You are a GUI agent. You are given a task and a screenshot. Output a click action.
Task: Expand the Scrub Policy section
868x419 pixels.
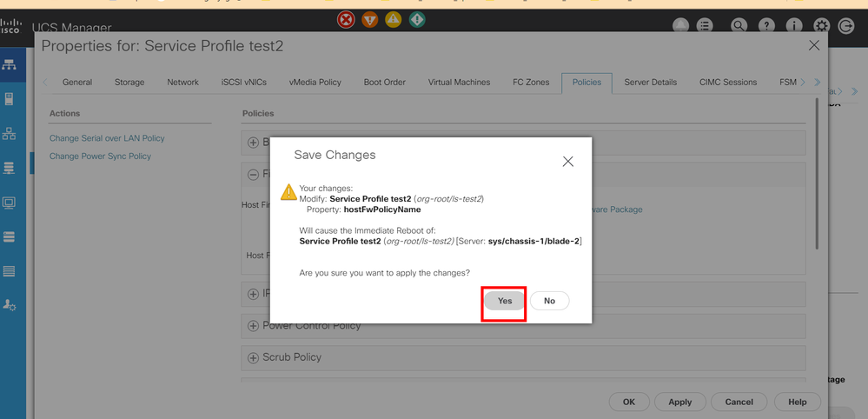[253, 357]
